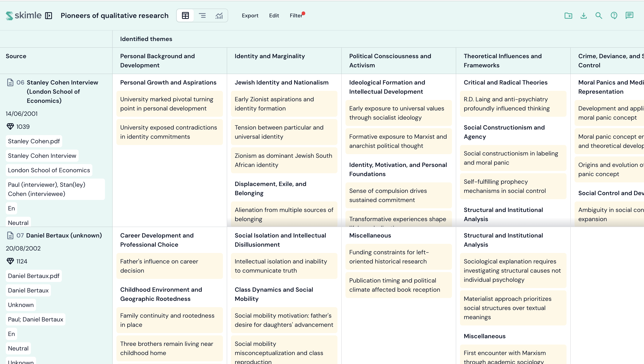Open Daniel Bertaux (unknown) source title
Screen dimensions: 644x364
(x=64, y=235)
